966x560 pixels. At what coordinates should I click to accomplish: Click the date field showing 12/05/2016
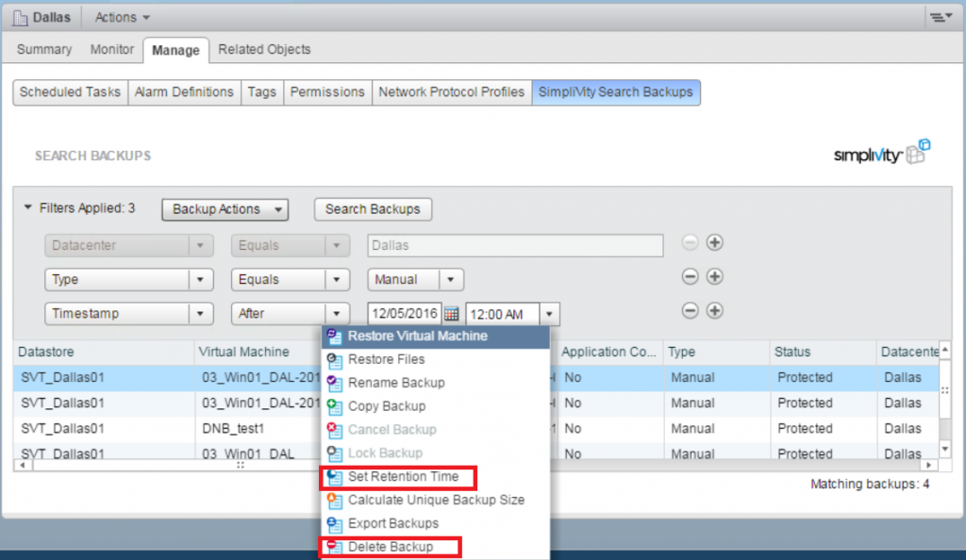404,314
